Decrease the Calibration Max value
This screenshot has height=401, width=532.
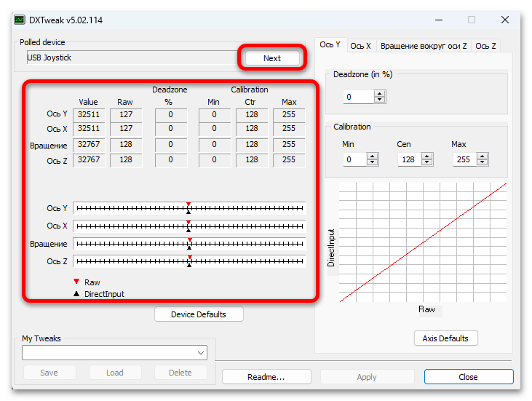(482, 162)
